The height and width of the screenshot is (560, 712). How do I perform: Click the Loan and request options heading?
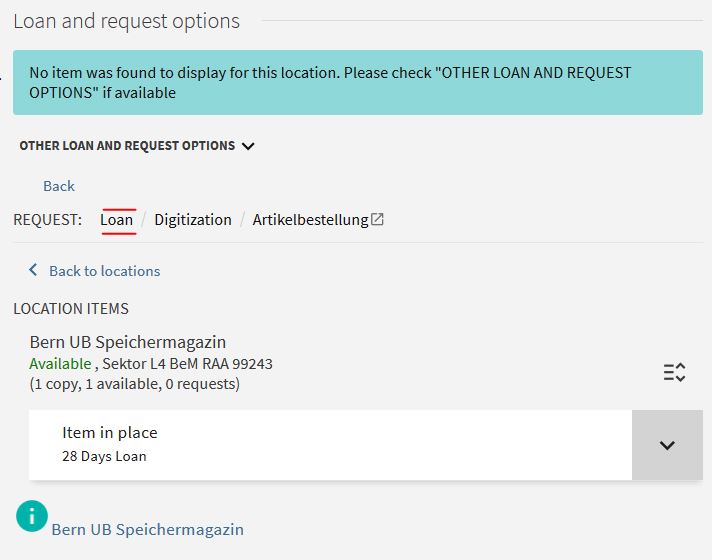click(x=127, y=21)
